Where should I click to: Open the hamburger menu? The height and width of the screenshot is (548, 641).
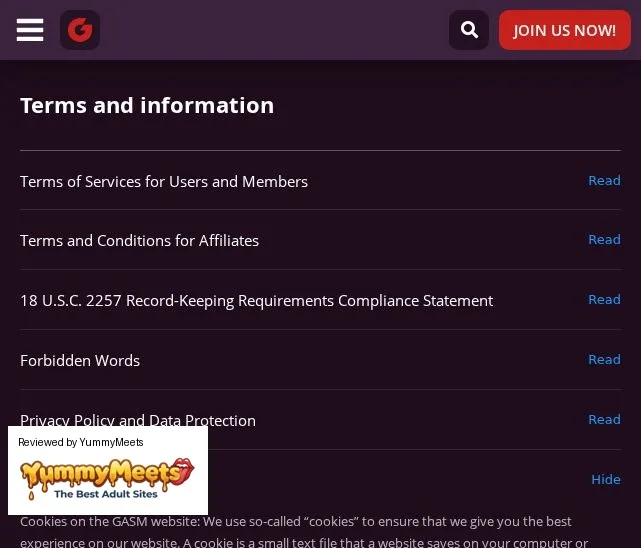30,30
